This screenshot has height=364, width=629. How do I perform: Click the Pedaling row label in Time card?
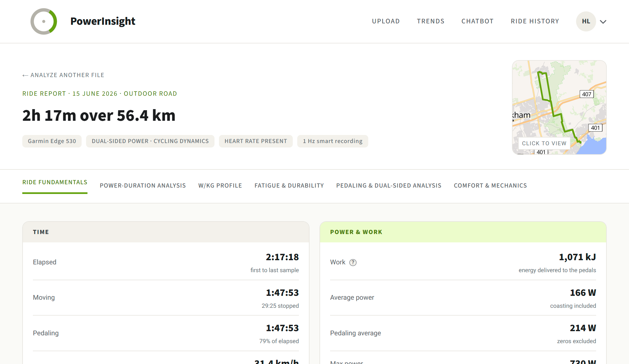[46, 333]
